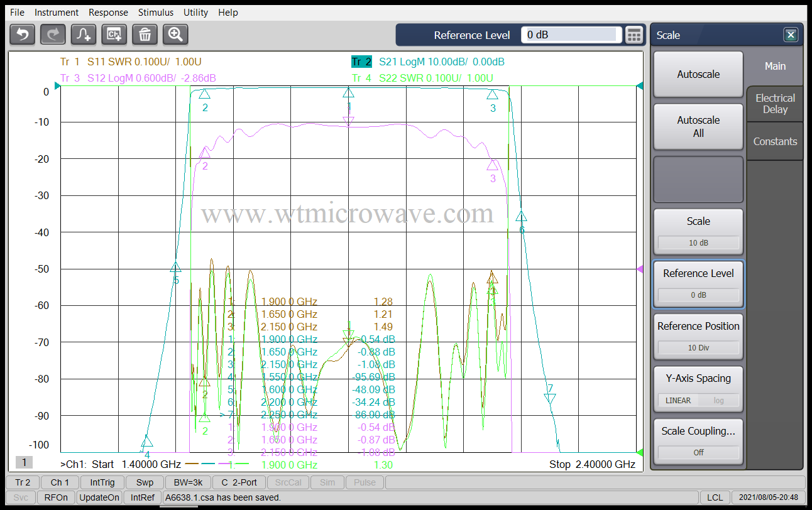Click the trash icon to delete trace
The height and width of the screenshot is (510, 812).
[x=145, y=35]
